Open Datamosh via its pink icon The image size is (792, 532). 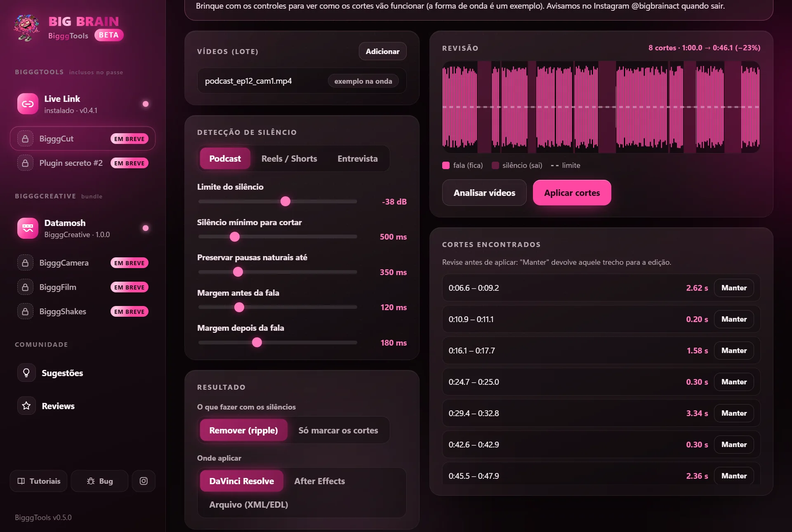pos(28,228)
